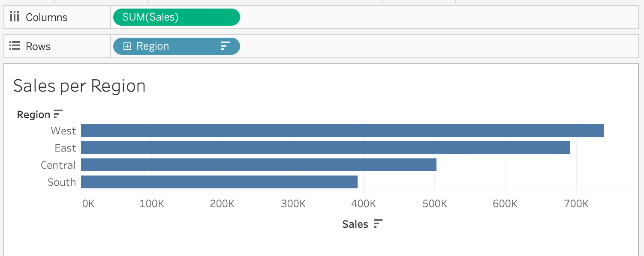Click the Rows shelf icon
The width and height of the screenshot is (644, 256).
click(x=15, y=46)
